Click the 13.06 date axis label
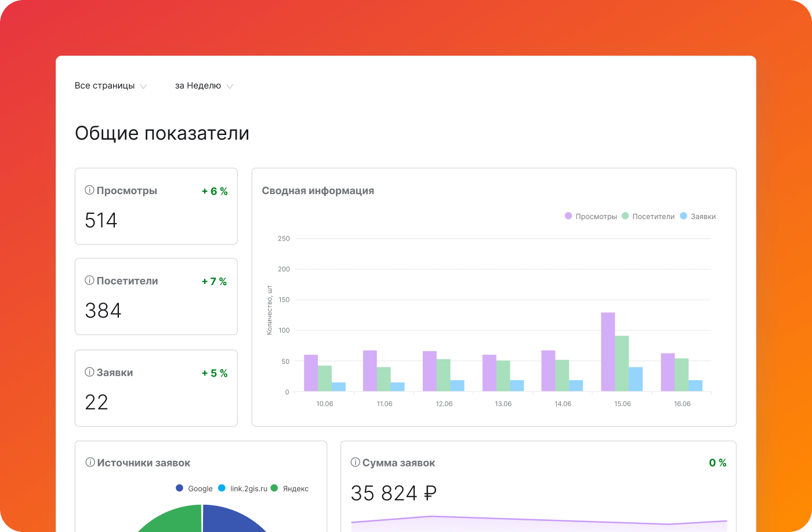812x532 pixels. coord(503,404)
